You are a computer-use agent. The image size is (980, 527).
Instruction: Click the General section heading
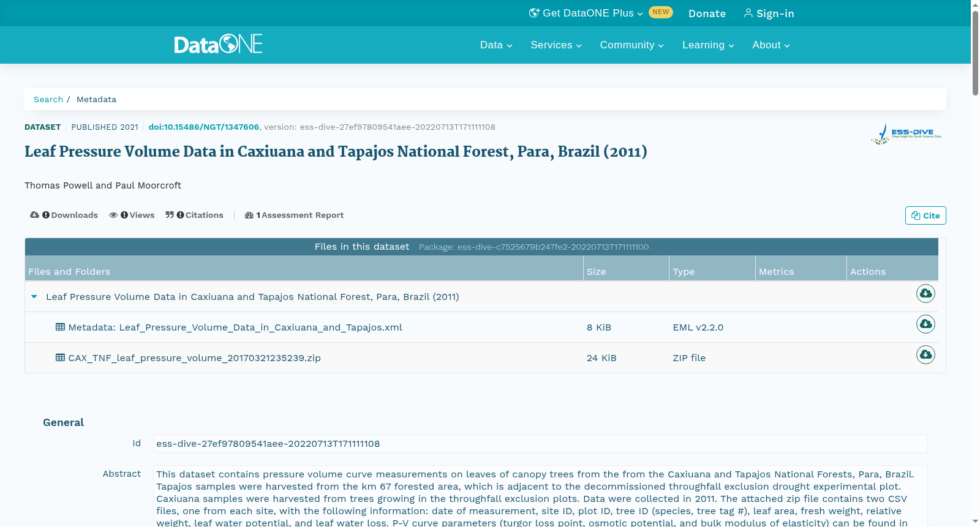[x=63, y=422]
